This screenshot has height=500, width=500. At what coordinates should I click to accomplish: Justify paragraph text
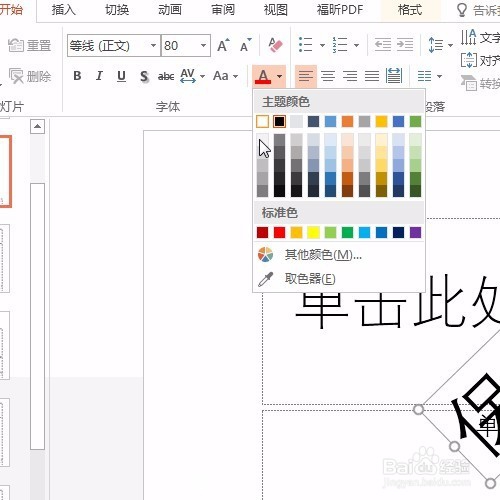[372, 76]
